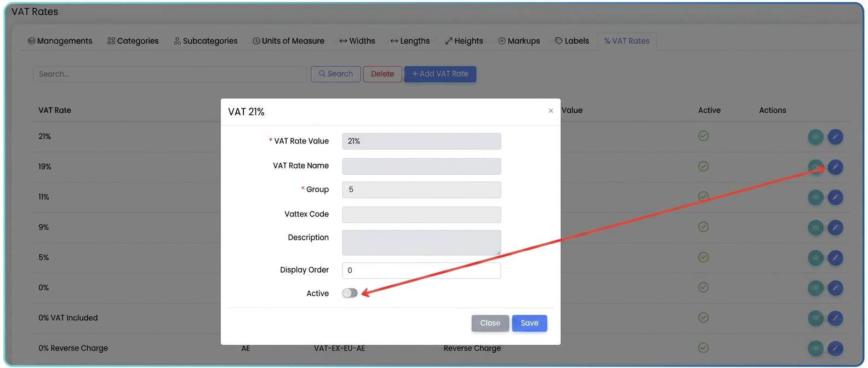This screenshot has height=368, width=868.
Task: Focus the Display Order input field
Action: click(x=421, y=271)
